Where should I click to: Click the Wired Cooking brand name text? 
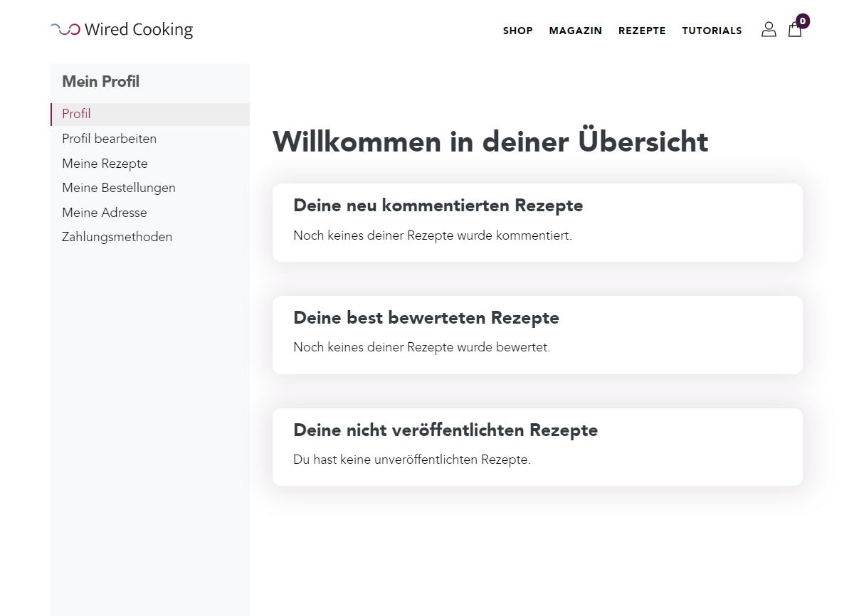[139, 30]
